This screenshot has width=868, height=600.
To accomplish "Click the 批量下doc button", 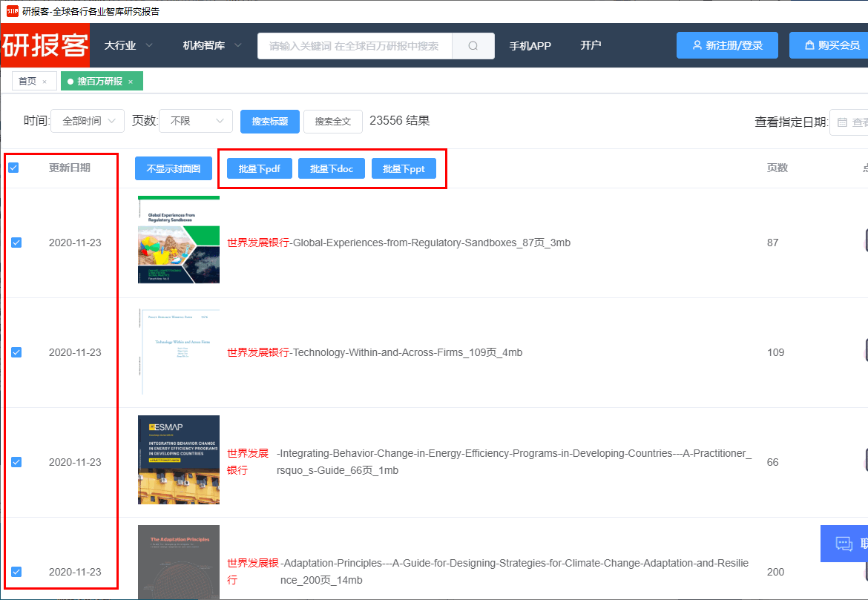I will point(332,168).
